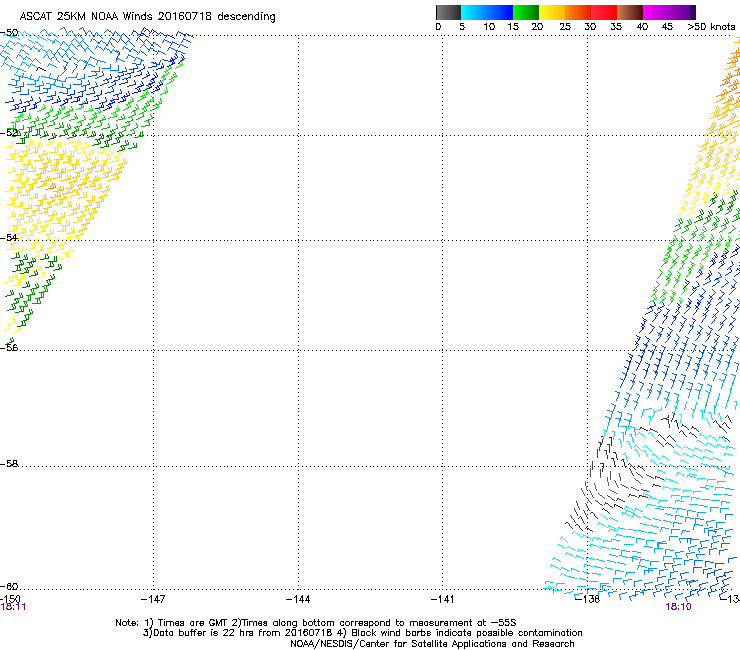Click the gray 0-5 knots color segment
Screen dimensions: 740x650
pyautogui.click(x=448, y=12)
